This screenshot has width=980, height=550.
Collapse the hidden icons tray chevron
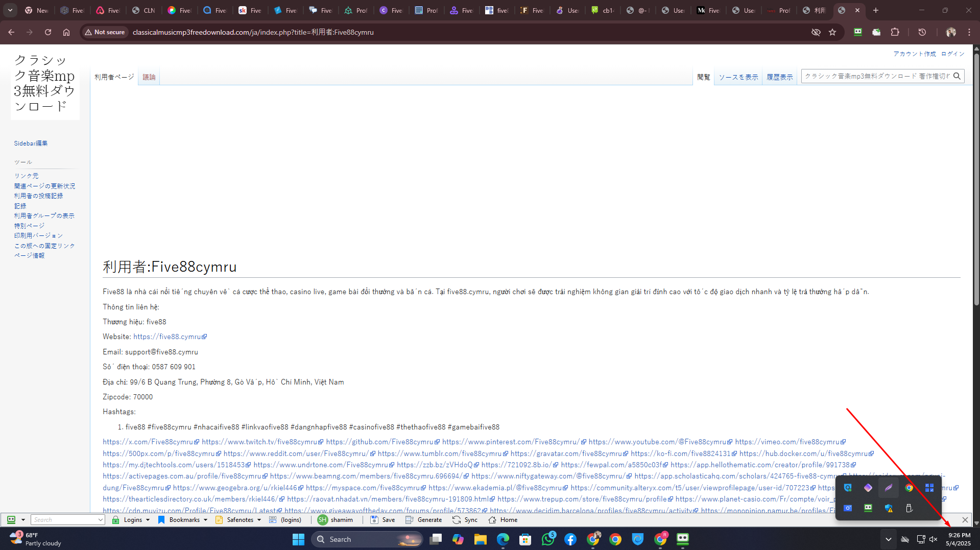[x=889, y=539]
